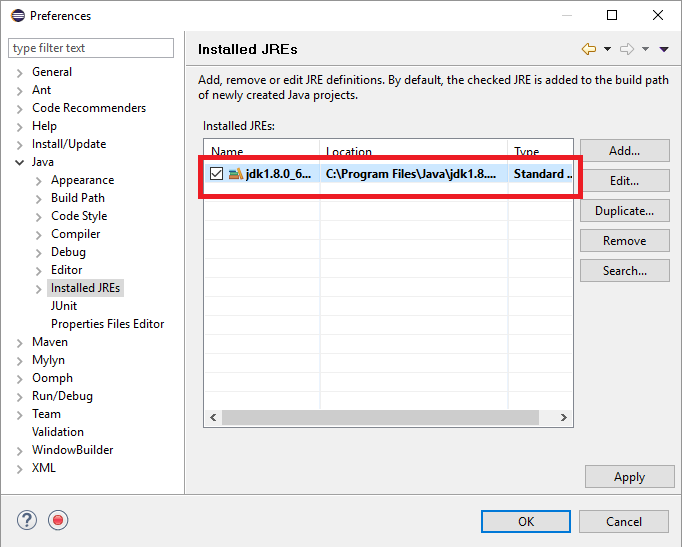Click the Remove button
Viewport: 682px width, 547px height.
coord(624,240)
